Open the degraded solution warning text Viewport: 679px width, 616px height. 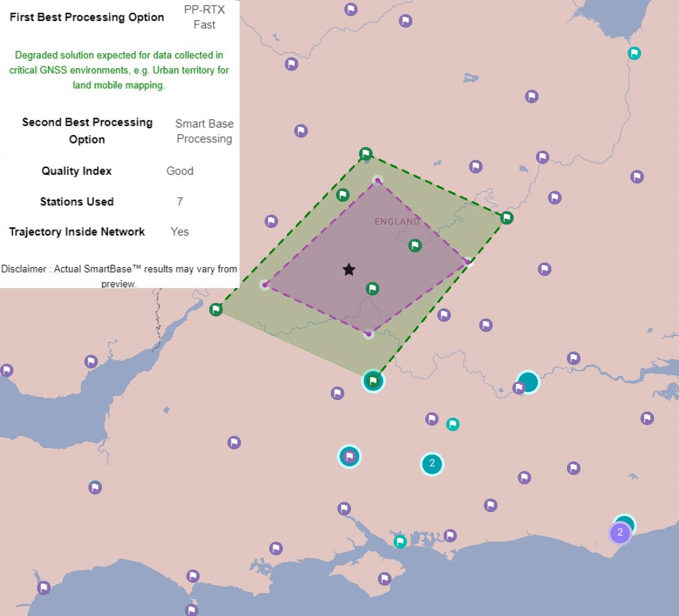click(119, 70)
